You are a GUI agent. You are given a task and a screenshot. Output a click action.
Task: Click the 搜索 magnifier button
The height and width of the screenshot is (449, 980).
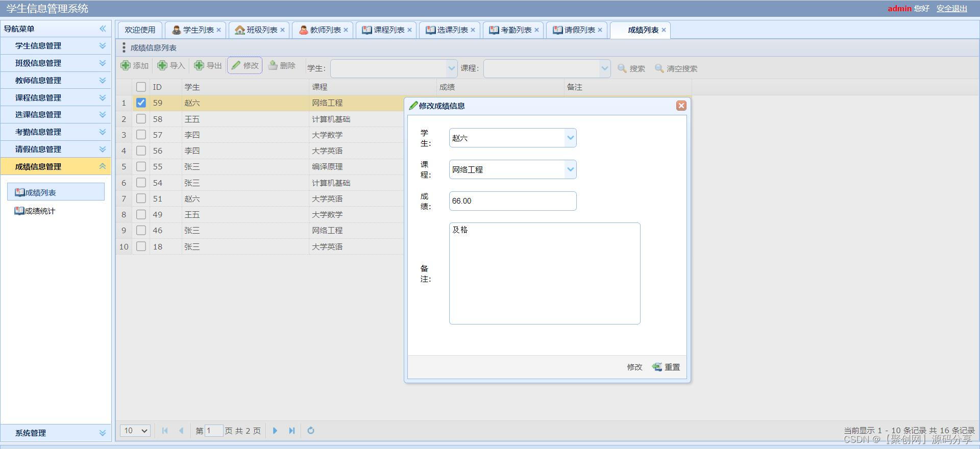click(x=631, y=68)
